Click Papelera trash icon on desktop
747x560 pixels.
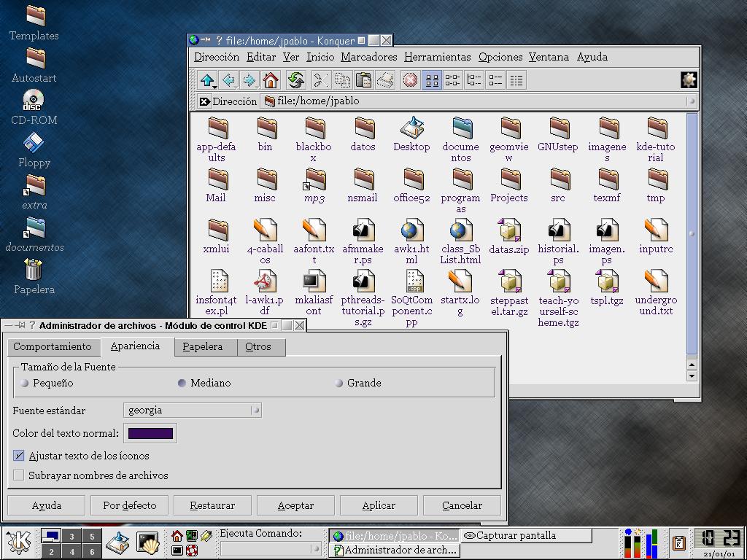34,276
